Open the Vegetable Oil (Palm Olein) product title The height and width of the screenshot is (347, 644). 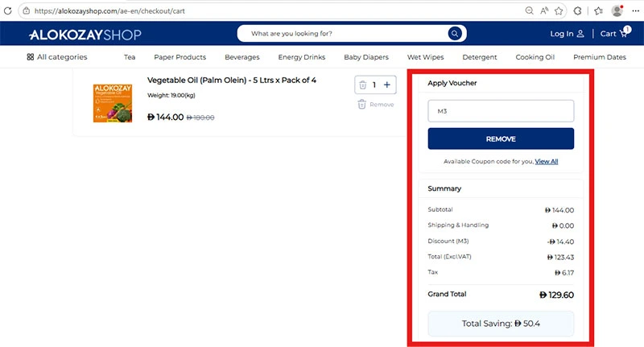tap(232, 80)
